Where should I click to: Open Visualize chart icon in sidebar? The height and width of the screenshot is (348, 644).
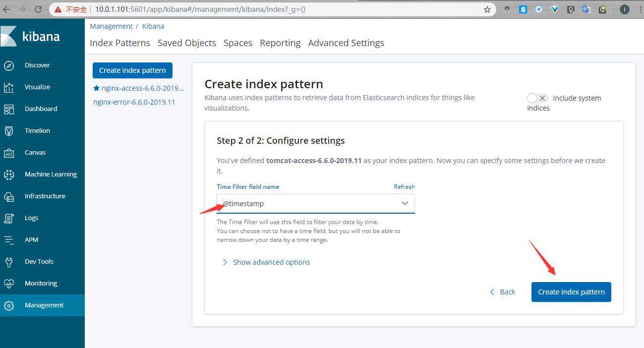(9, 87)
